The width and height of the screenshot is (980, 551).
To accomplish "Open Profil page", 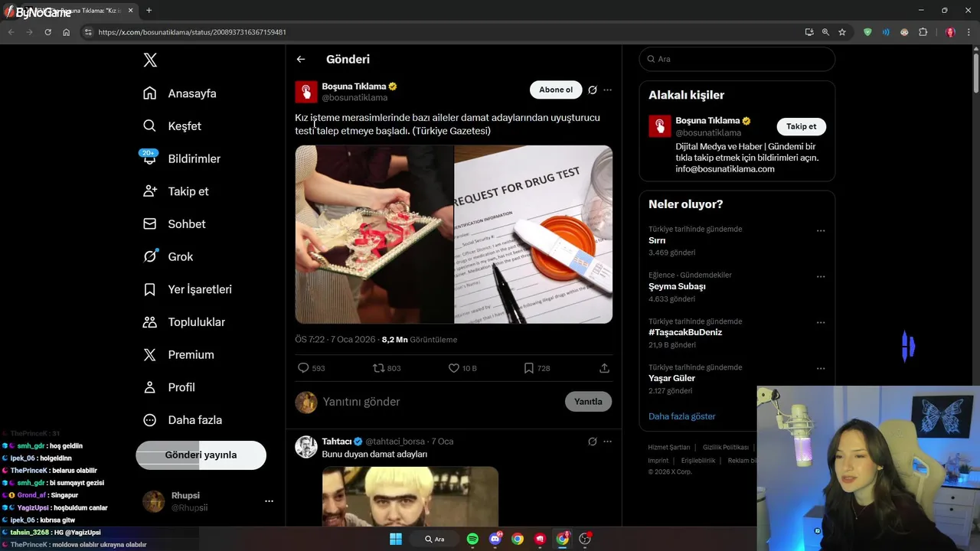I will pyautogui.click(x=169, y=387).
